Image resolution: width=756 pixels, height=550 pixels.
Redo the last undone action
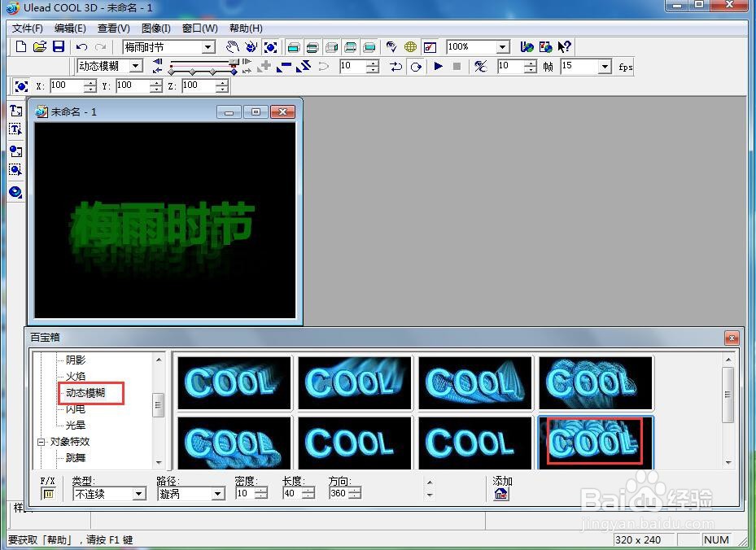[x=100, y=46]
